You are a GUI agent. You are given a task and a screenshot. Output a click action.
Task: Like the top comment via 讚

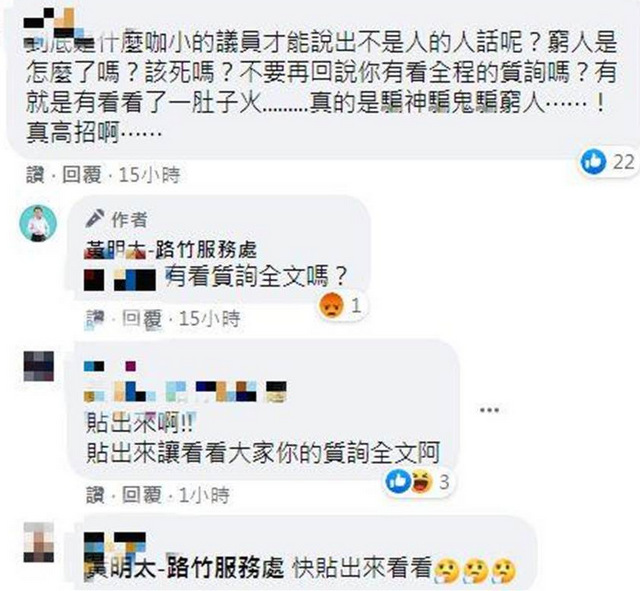(35, 175)
